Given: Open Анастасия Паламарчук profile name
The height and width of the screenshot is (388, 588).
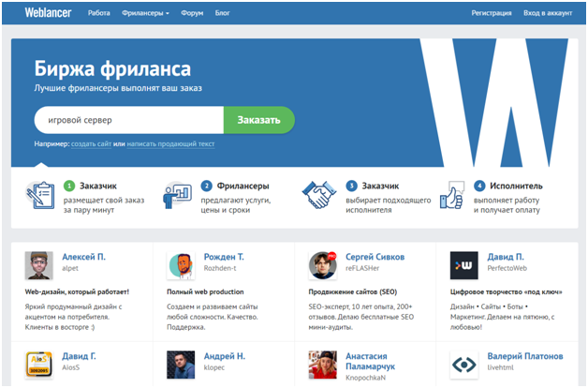Looking at the screenshot, I should point(371,361).
